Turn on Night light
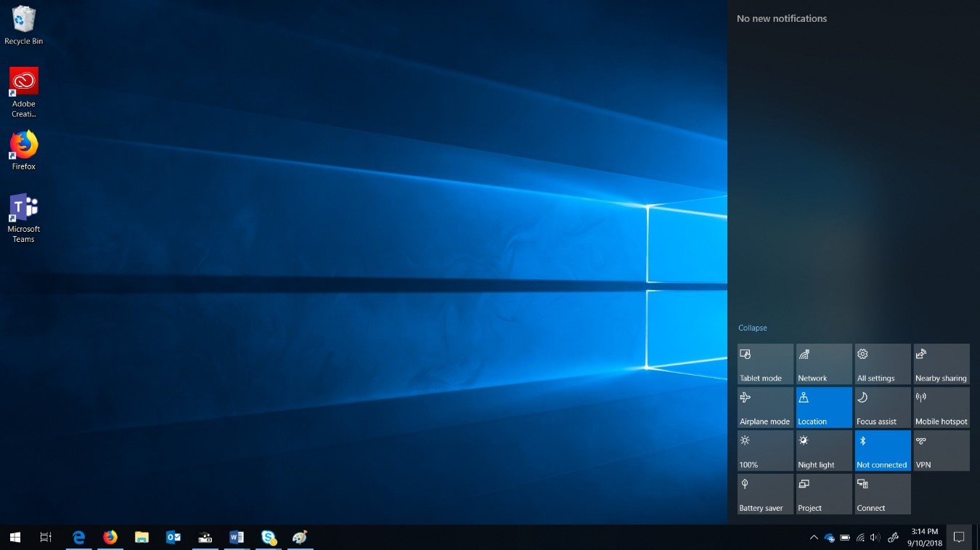980x550 pixels. tap(824, 450)
